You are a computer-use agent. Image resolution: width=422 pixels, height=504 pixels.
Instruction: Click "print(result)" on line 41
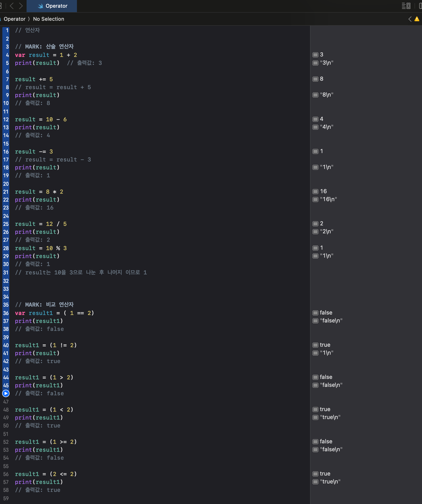[37, 353]
